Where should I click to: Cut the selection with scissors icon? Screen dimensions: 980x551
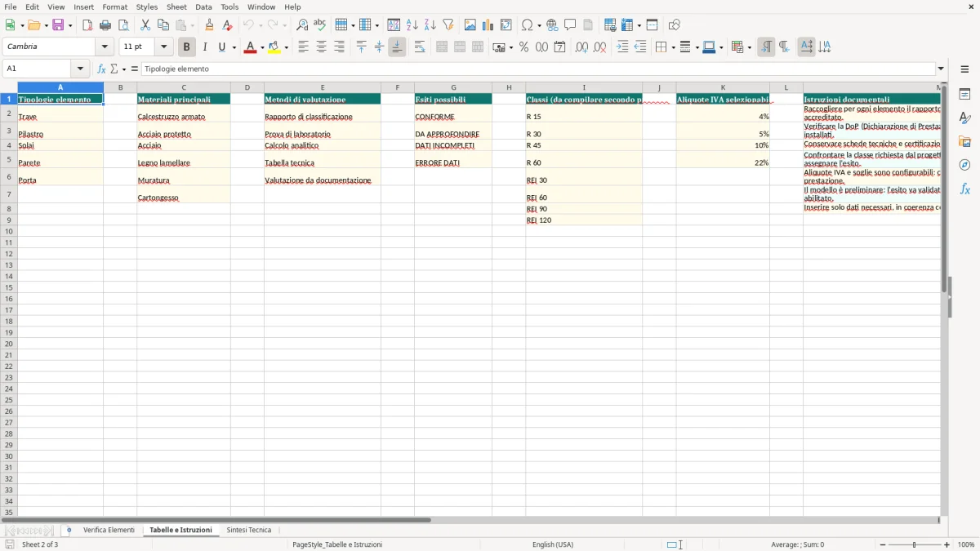click(x=145, y=25)
